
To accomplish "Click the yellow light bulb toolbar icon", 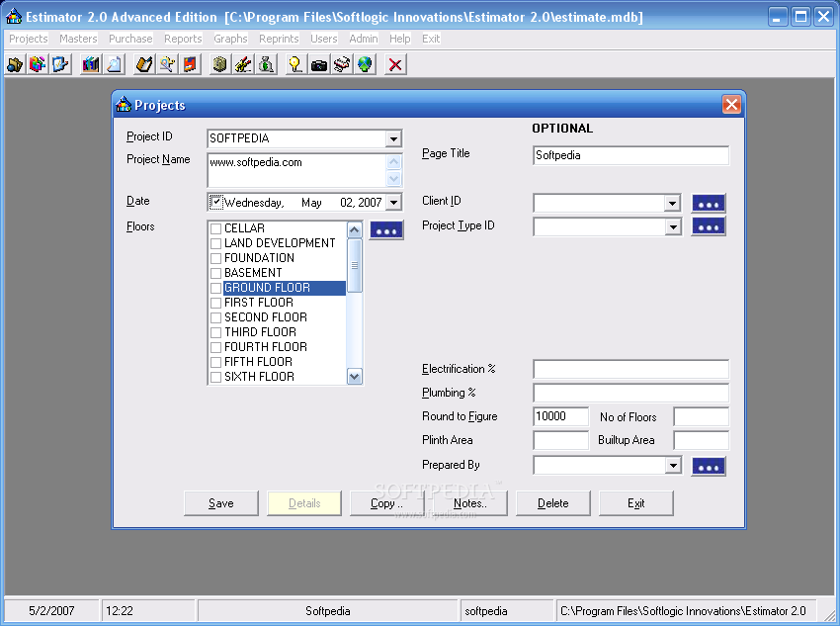I will (x=295, y=65).
